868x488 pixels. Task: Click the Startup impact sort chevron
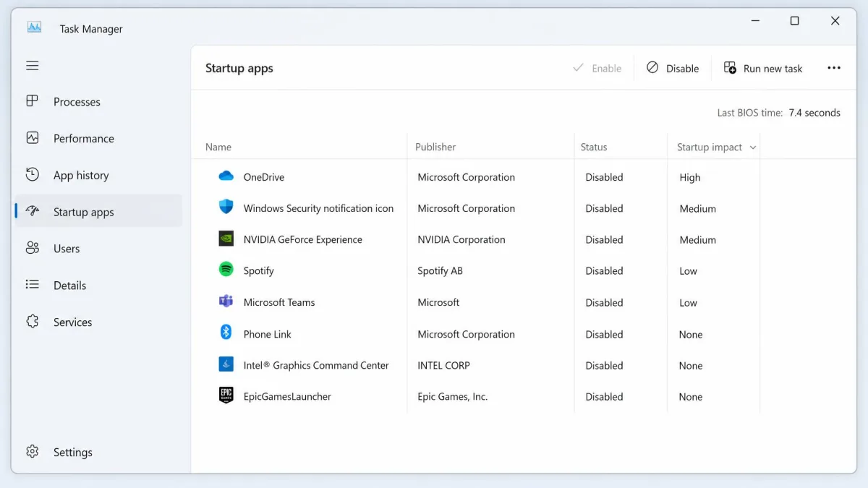pyautogui.click(x=753, y=147)
